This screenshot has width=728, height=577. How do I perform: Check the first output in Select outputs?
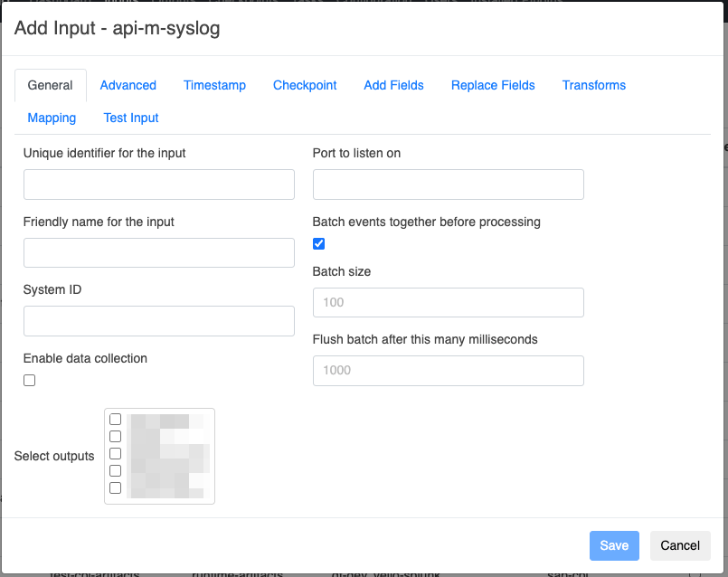(116, 420)
